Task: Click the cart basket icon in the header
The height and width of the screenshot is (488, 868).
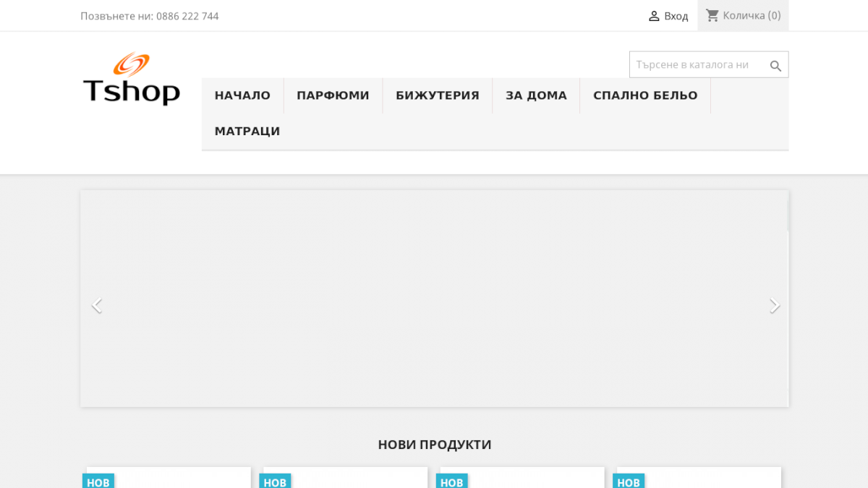Action: click(712, 14)
